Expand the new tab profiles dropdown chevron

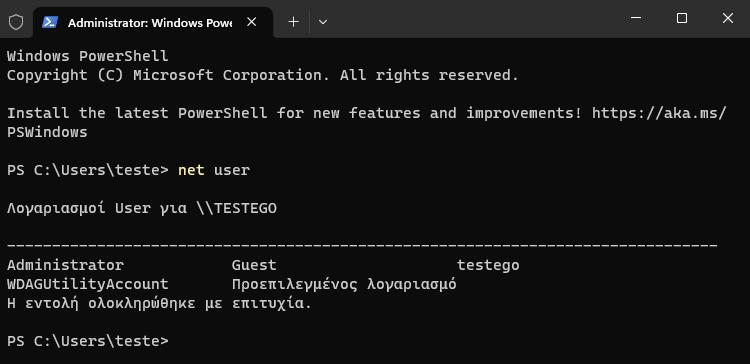(323, 22)
